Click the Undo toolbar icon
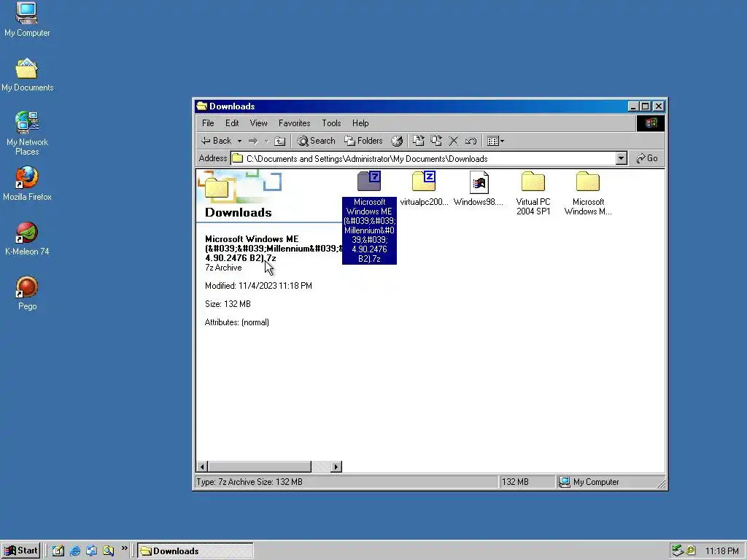The height and width of the screenshot is (560, 747). (471, 141)
